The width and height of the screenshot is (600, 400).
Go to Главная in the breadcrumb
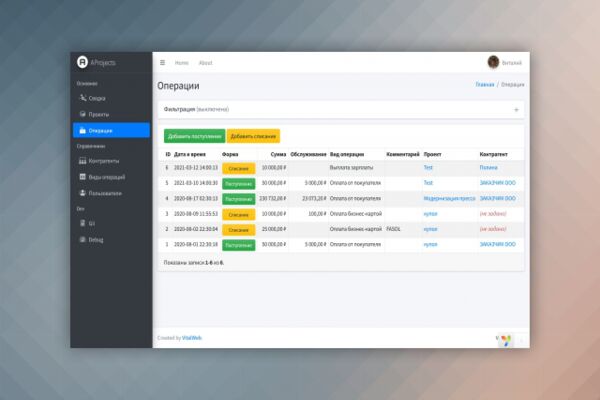pos(485,84)
